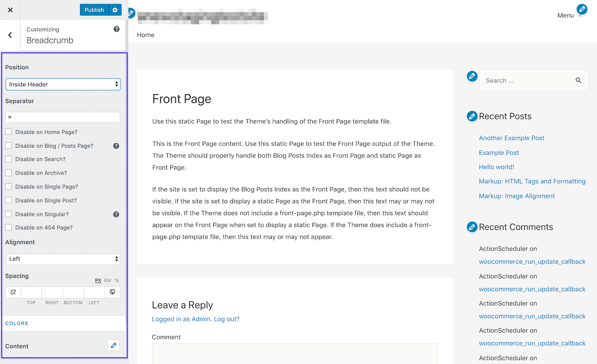This screenshot has height=364, width=597.
Task: Click the help icon next to Disable on Singular
Action: click(x=116, y=214)
